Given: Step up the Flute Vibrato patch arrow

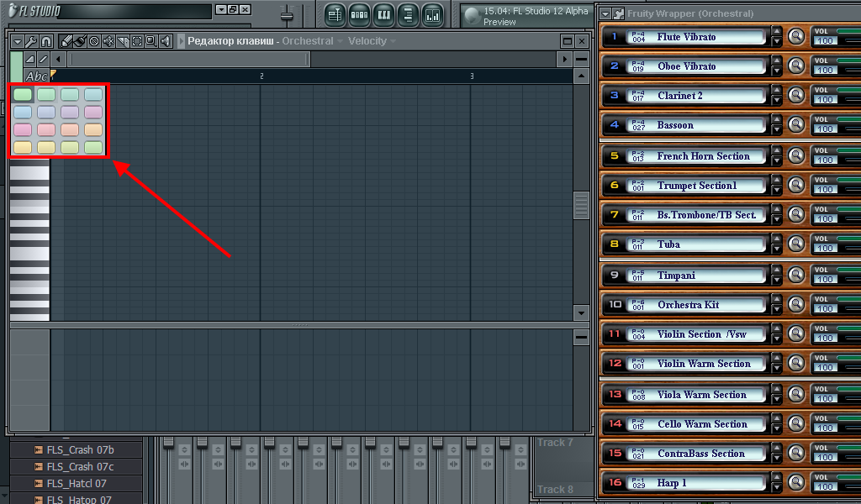Looking at the screenshot, I should 776,31.
